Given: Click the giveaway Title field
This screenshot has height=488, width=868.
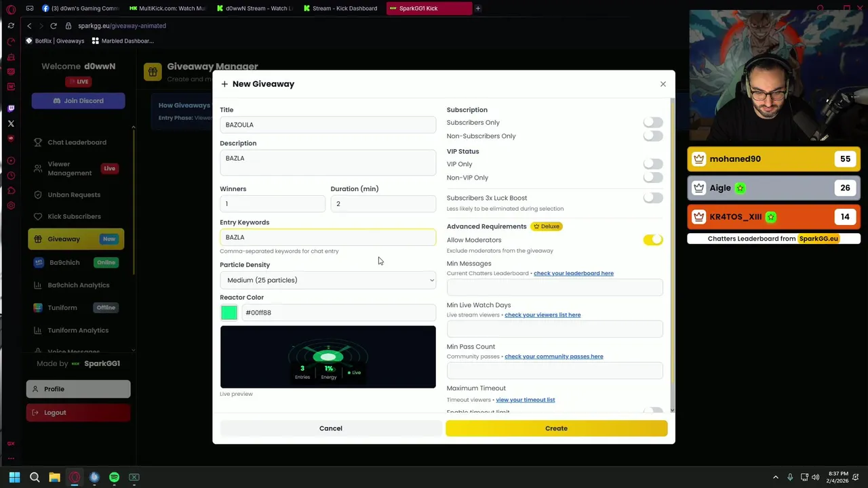Looking at the screenshot, I should (x=328, y=125).
